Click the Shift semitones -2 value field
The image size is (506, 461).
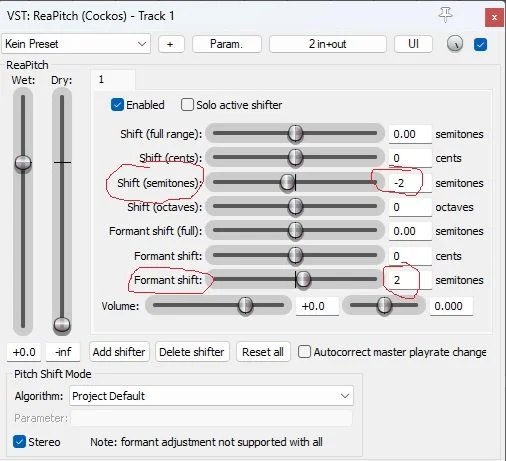(x=410, y=183)
